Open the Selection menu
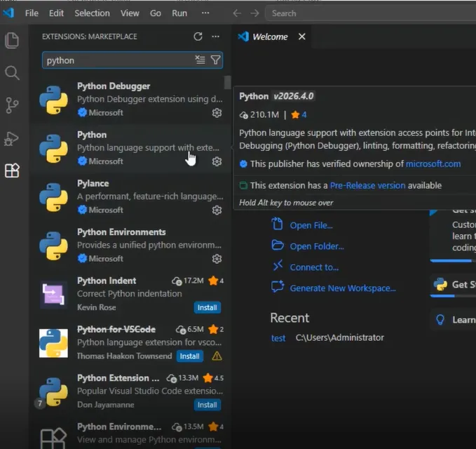 [92, 13]
